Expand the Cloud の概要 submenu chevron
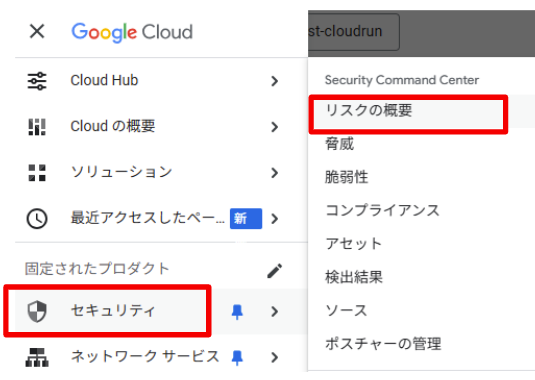The height and width of the screenshot is (380, 535). (x=274, y=127)
